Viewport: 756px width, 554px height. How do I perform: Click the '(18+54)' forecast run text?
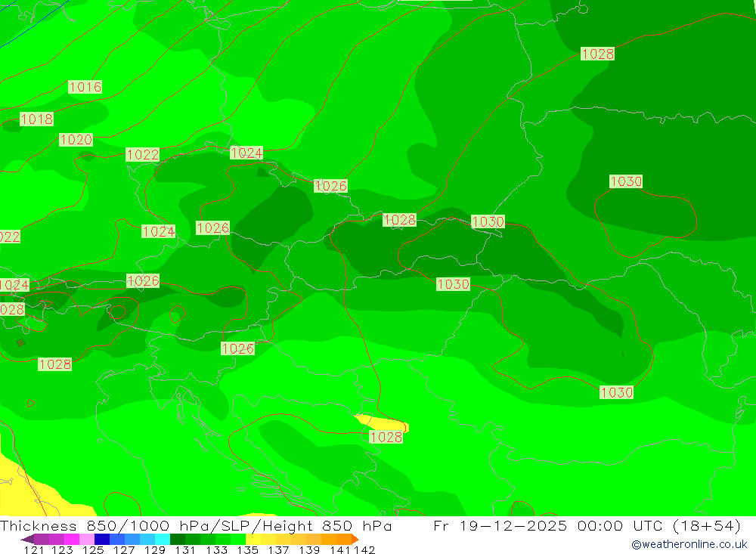pos(706,525)
